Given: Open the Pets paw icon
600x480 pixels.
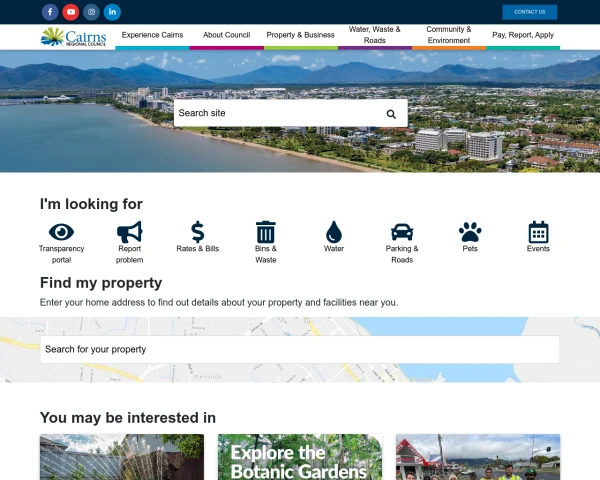Looking at the screenshot, I should pyautogui.click(x=470, y=232).
